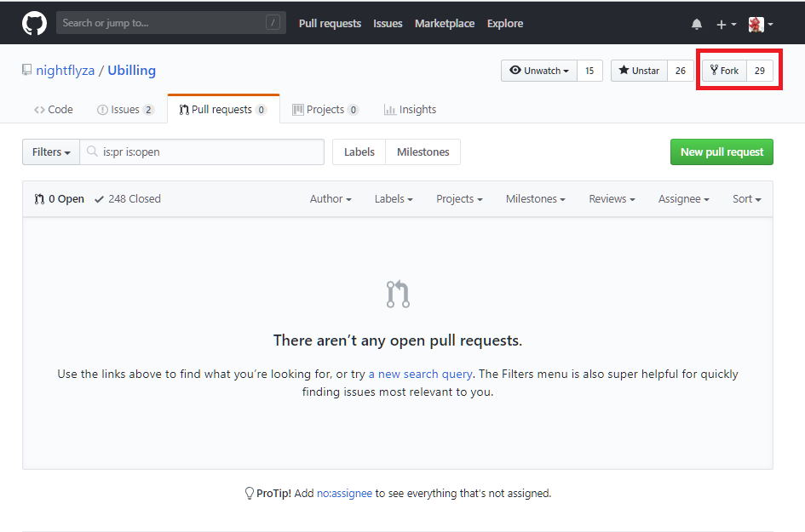Show the 248 Closed pull requests
This screenshot has height=532, width=805.
point(127,199)
